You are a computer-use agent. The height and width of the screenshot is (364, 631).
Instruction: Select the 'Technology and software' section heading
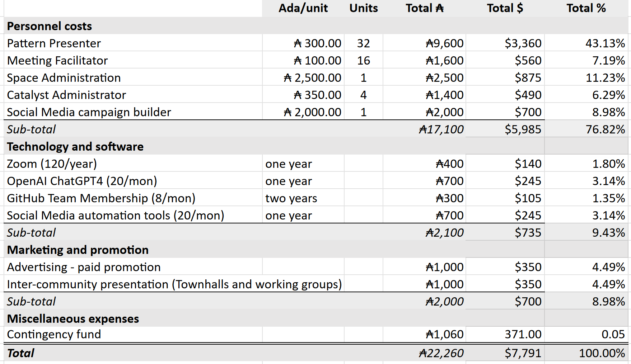point(75,146)
